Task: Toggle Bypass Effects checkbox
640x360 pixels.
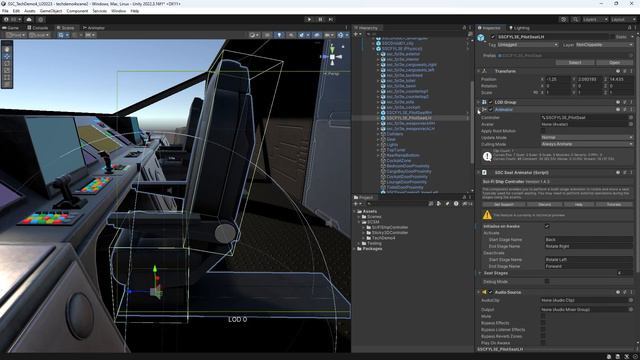Action: tap(543, 323)
